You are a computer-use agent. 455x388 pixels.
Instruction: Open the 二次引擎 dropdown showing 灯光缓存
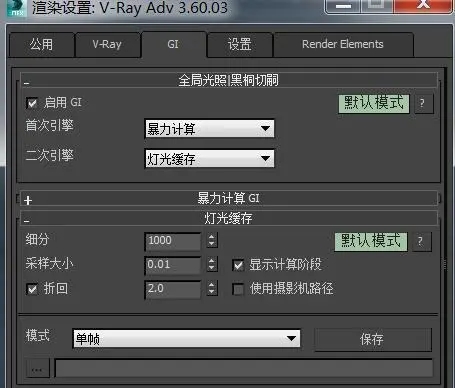210,159
